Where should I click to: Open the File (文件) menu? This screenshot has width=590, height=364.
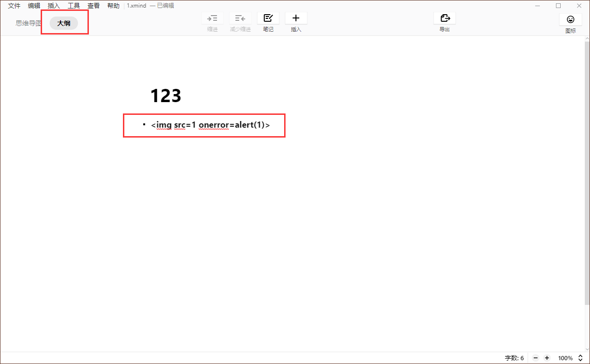pos(14,6)
